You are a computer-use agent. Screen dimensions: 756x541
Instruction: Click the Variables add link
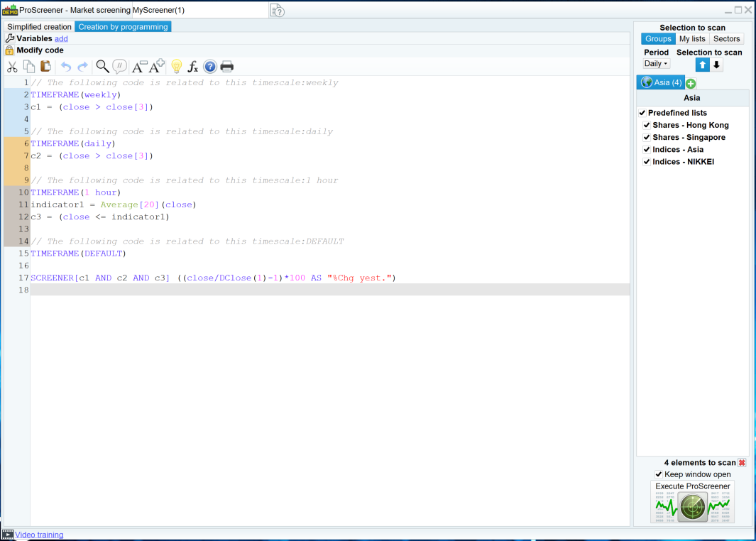point(61,38)
